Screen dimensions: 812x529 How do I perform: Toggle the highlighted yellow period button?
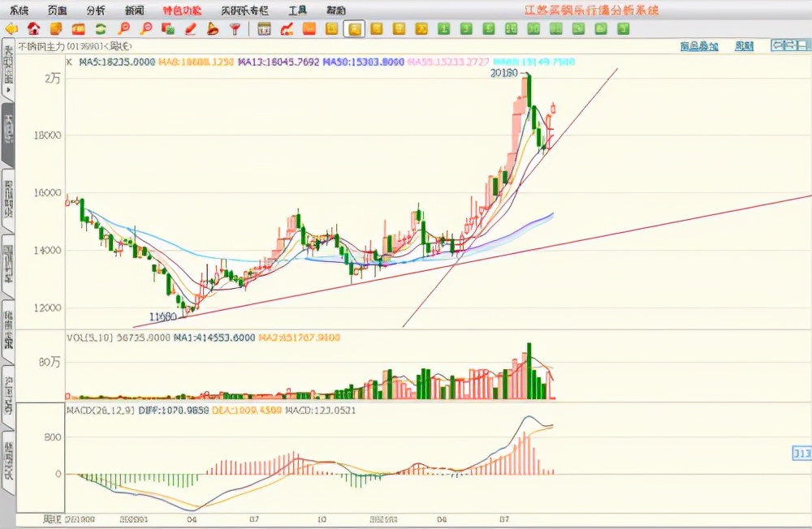pyautogui.click(x=353, y=29)
